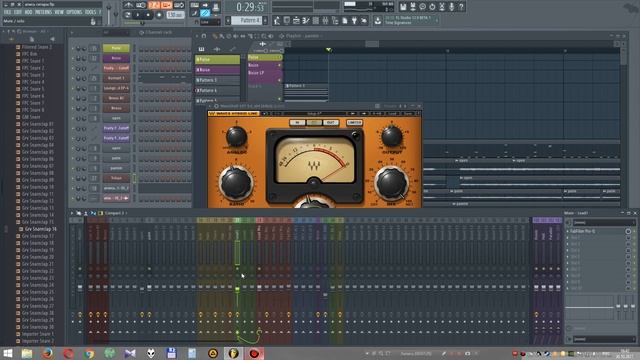Click the gear icon in the plugin window title bar

pyautogui.click(x=216, y=106)
